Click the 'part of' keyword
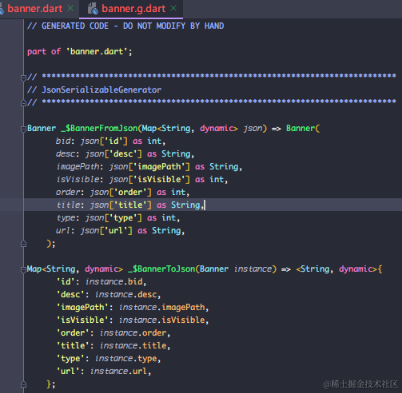402x393 pixels. tap(44, 52)
